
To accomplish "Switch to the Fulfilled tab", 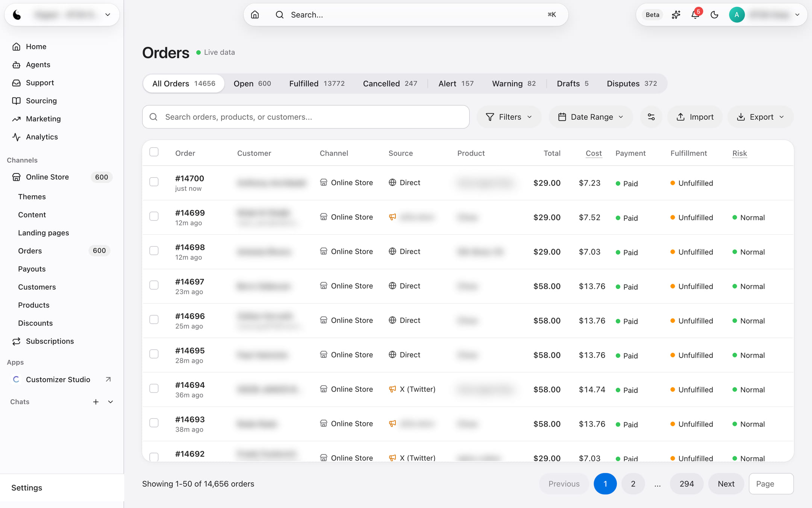I will [x=317, y=84].
